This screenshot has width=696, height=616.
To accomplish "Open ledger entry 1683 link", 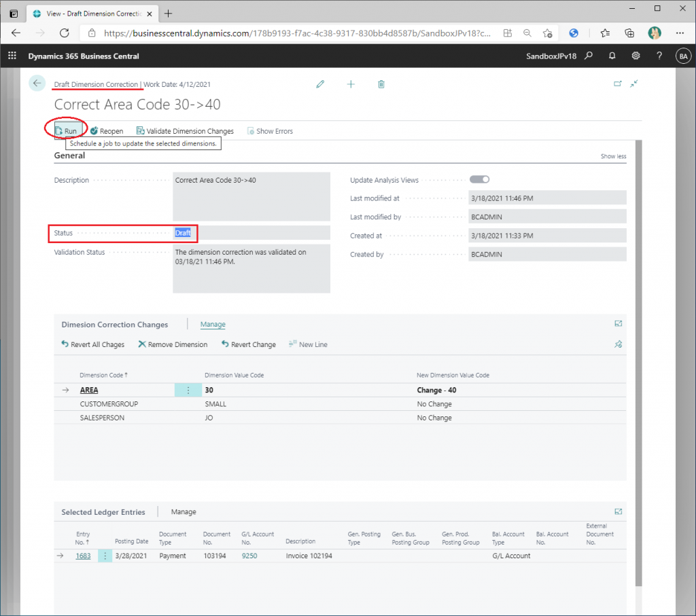I will (83, 556).
